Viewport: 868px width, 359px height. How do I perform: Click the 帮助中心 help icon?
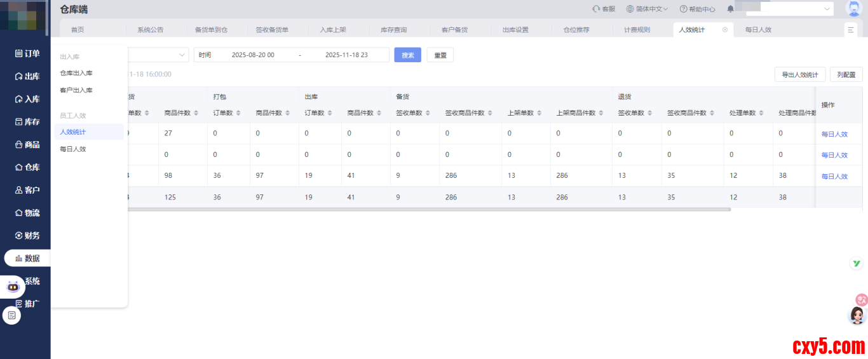[x=683, y=9]
